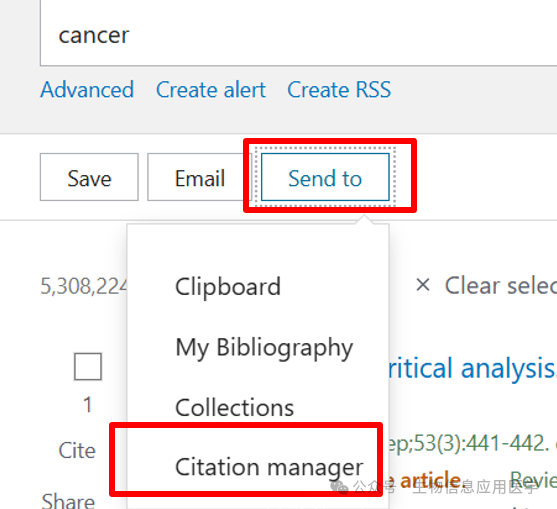
Task: Click the Share button under result 1
Action: (x=68, y=500)
